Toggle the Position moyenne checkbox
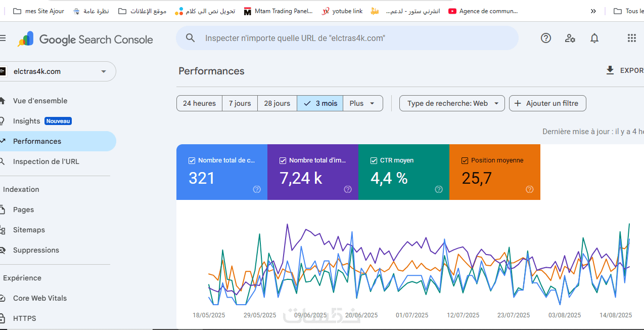Screen dimensions: 644x330 pyautogui.click(x=465, y=160)
